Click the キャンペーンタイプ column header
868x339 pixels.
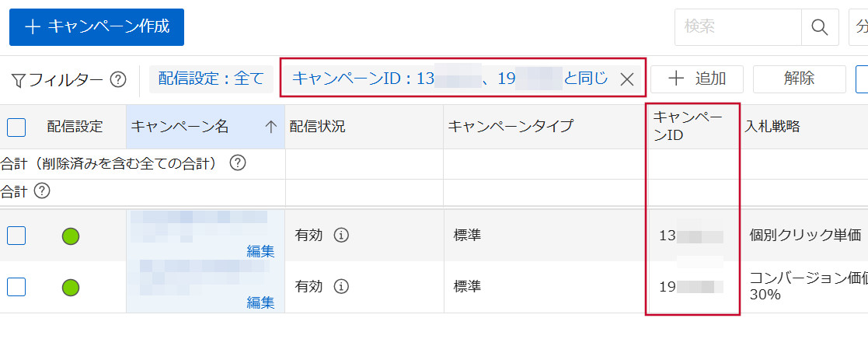pyautogui.click(x=546, y=127)
